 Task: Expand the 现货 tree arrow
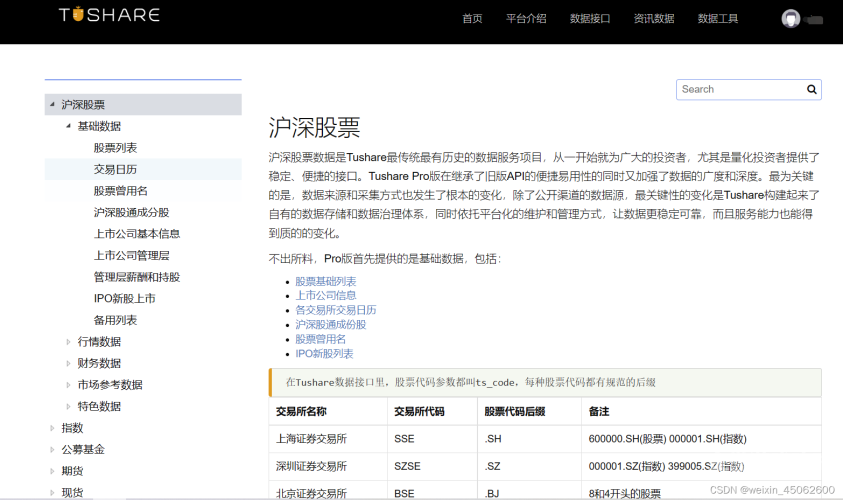point(52,492)
